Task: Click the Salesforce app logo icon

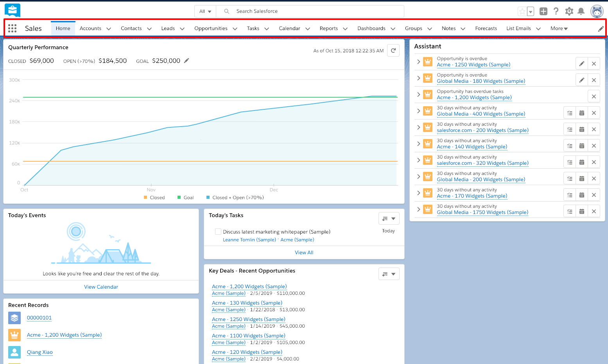Action: [13, 11]
